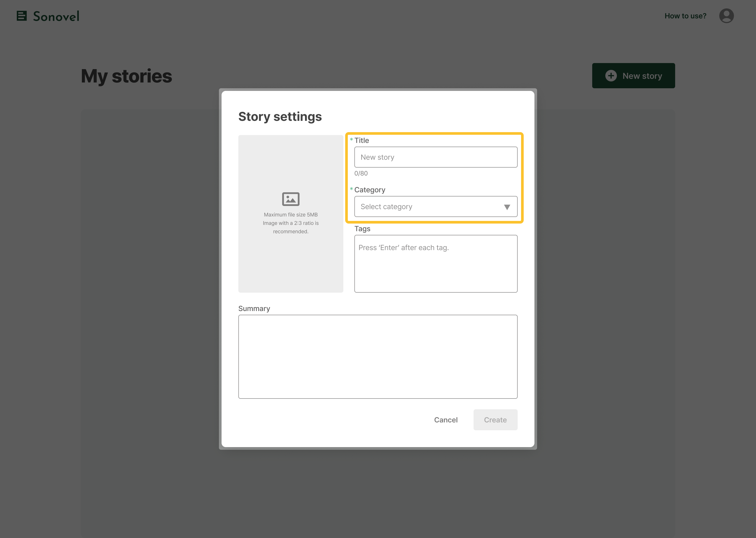Image resolution: width=756 pixels, height=538 pixels.
Task: Click the Category field label
Action: [x=370, y=190]
